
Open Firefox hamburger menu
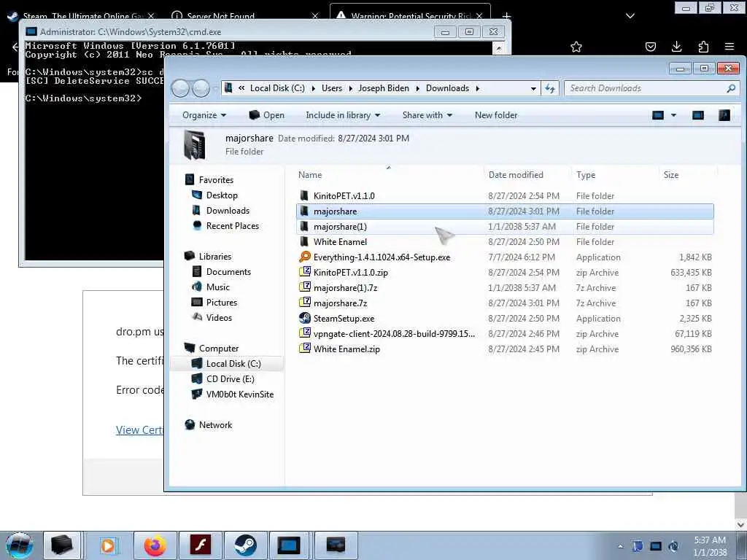click(729, 47)
